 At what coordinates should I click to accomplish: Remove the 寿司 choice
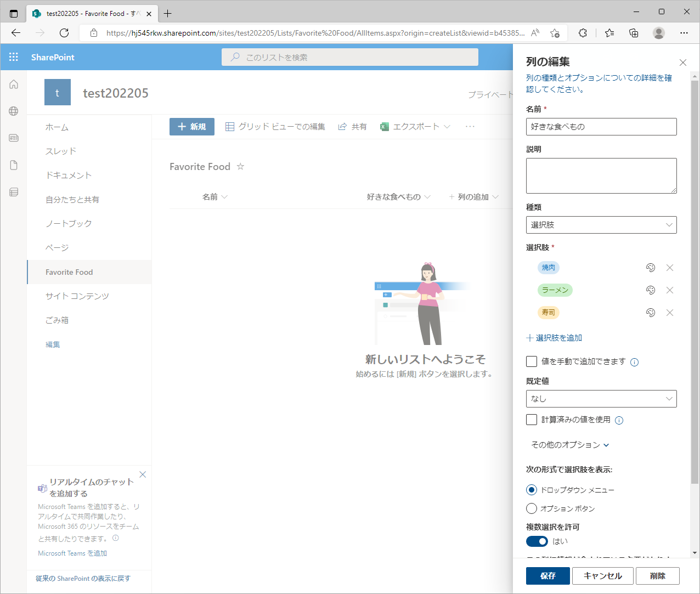(x=670, y=313)
